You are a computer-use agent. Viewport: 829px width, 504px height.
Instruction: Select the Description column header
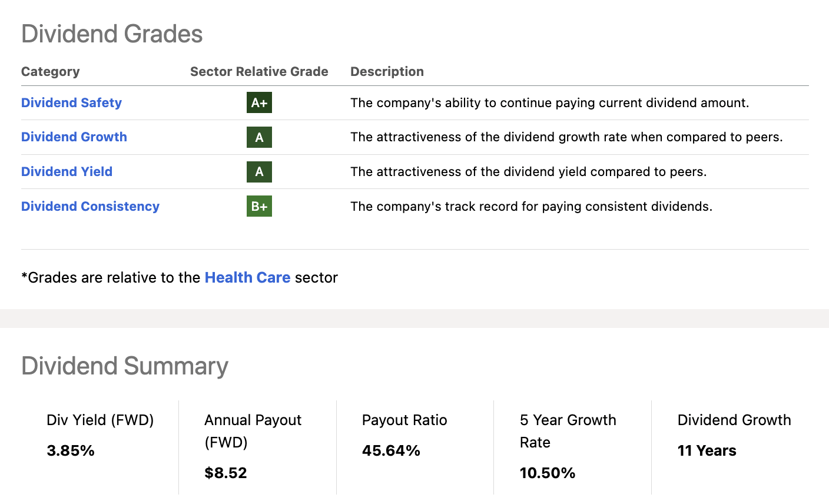click(387, 72)
